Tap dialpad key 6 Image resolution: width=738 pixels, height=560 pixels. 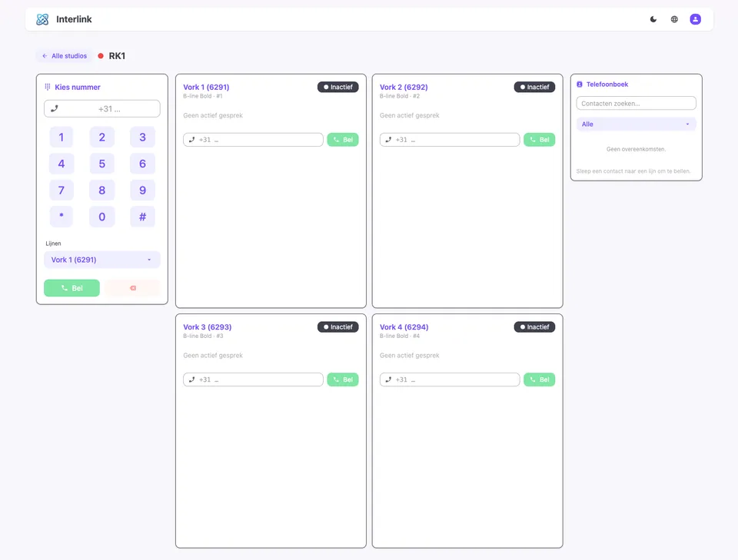143,164
